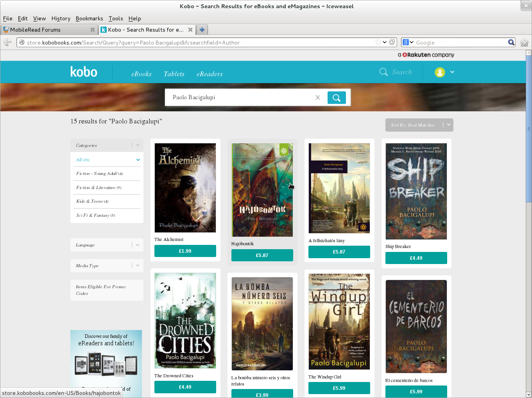
Task: Collapse the Categories panel
Action: click(x=138, y=145)
